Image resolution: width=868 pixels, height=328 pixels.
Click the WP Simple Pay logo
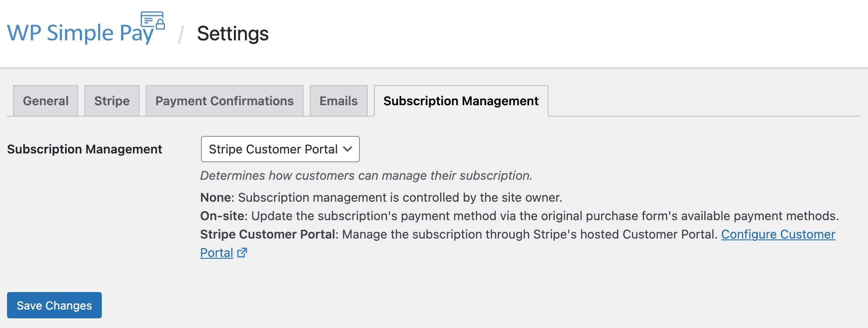tap(86, 28)
